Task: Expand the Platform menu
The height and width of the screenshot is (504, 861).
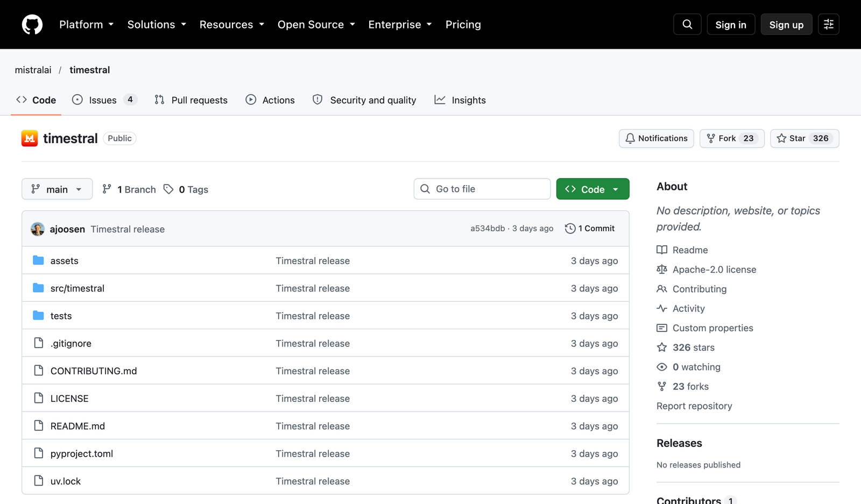Action: (x=87, y=25)
